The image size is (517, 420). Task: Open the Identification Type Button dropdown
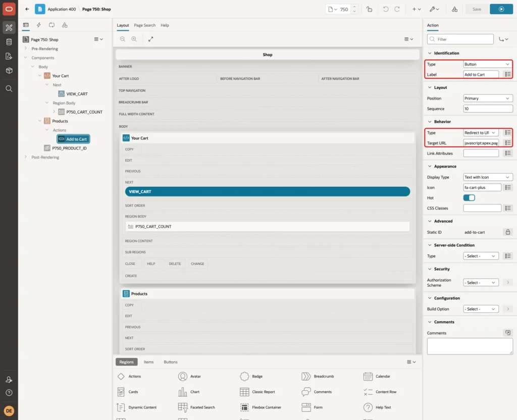488,64
